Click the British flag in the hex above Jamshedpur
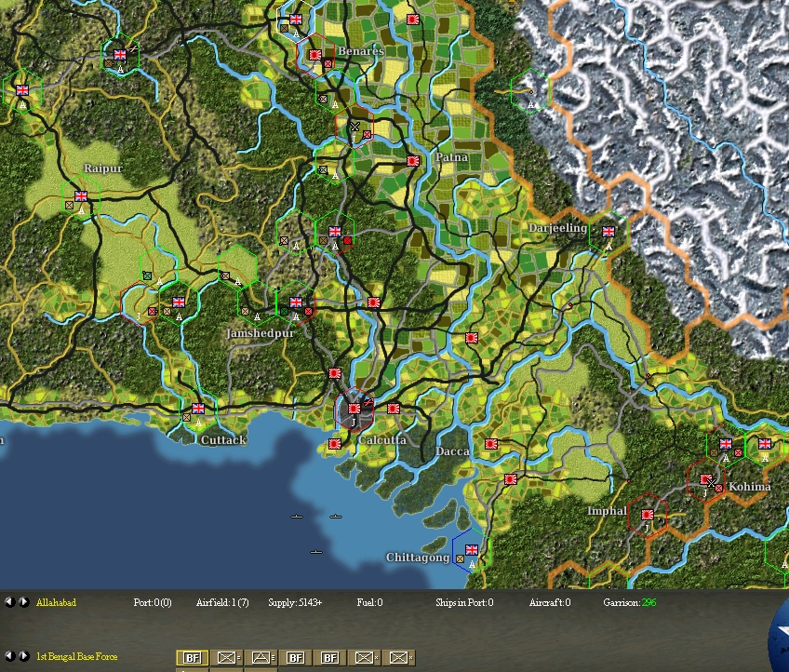The image size is (789, 672). coord(296,302)
